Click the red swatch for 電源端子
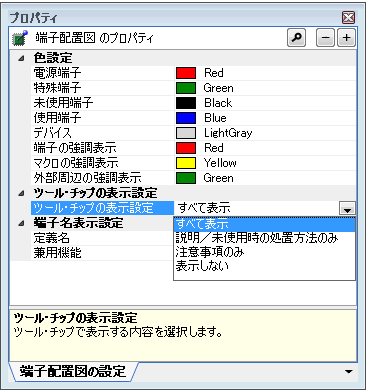 click(186, 73)
